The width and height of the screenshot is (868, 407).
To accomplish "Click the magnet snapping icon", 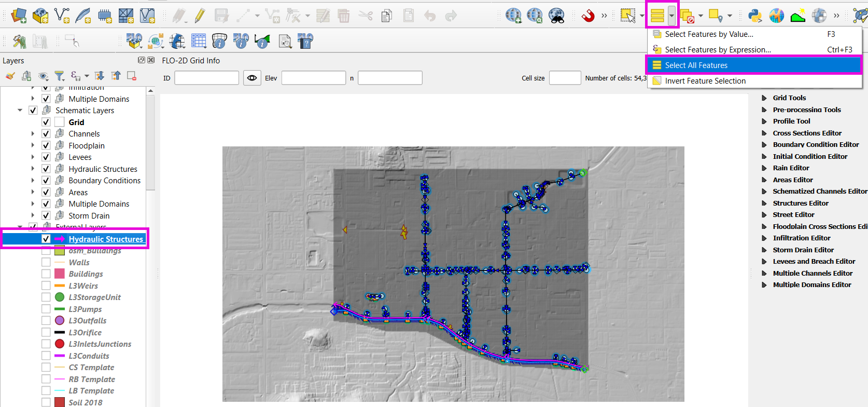I will click(587, 16).
